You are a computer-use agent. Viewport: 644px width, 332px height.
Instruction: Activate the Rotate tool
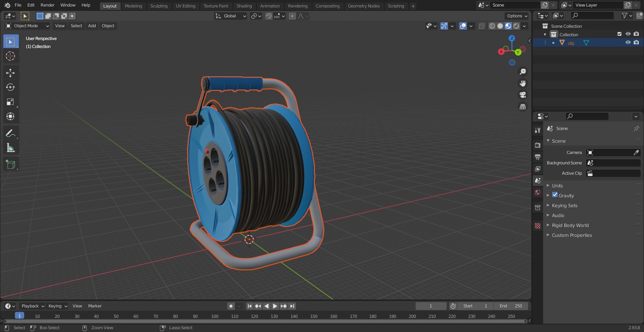tap(10, 87)
